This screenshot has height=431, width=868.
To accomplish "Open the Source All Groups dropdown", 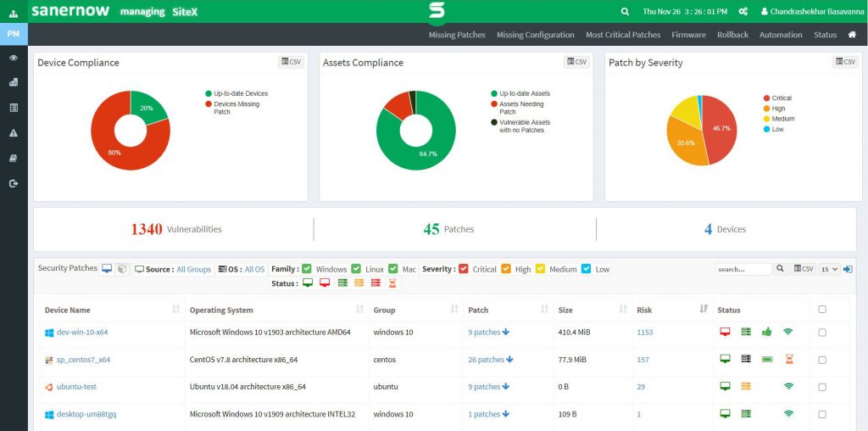I will coord(194,269).
